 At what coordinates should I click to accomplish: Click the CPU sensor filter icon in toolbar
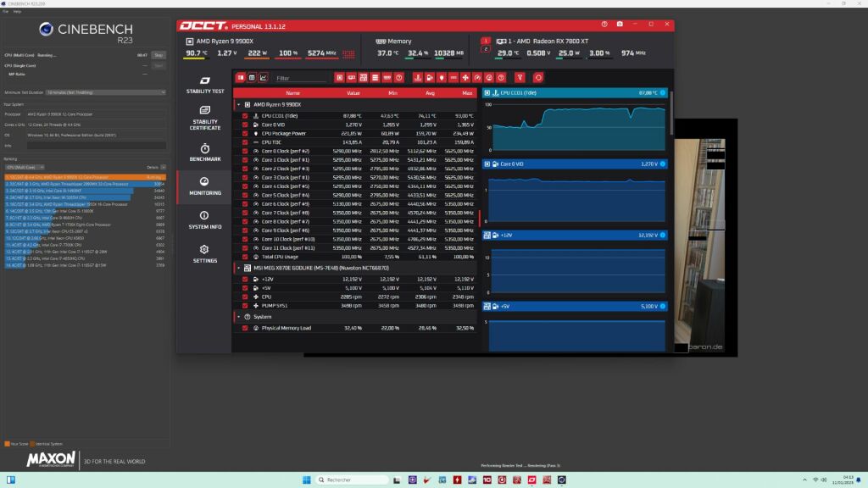pos(339,78)
